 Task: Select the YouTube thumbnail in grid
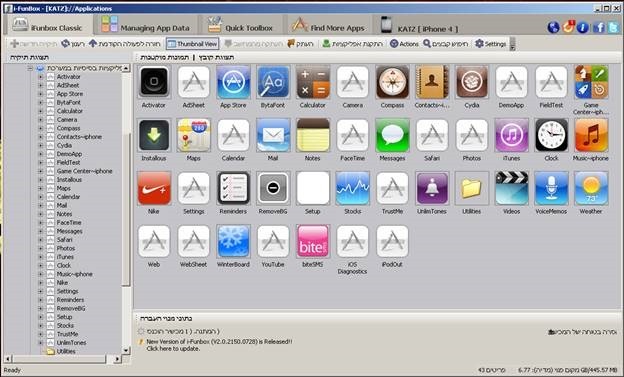[x=273, y=241]
